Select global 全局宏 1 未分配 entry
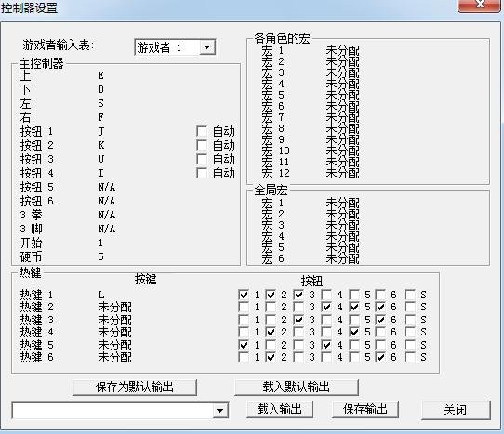This screenshot has width=504, height=434. coord(342,203)
